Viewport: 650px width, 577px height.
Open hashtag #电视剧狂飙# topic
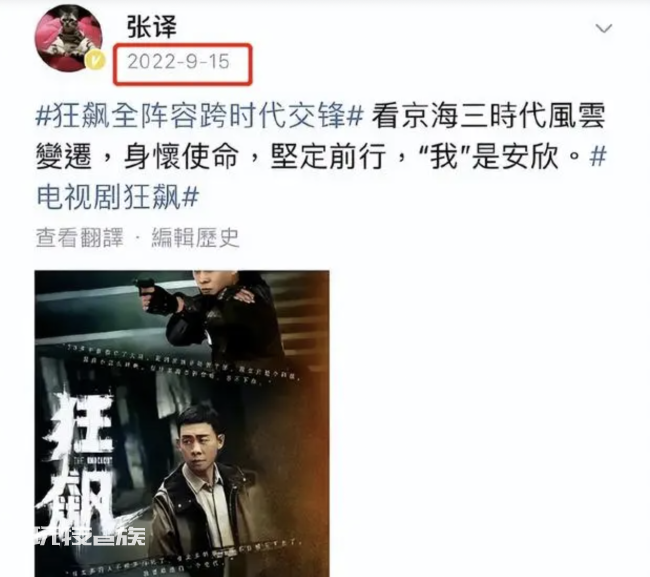(118, 196)
